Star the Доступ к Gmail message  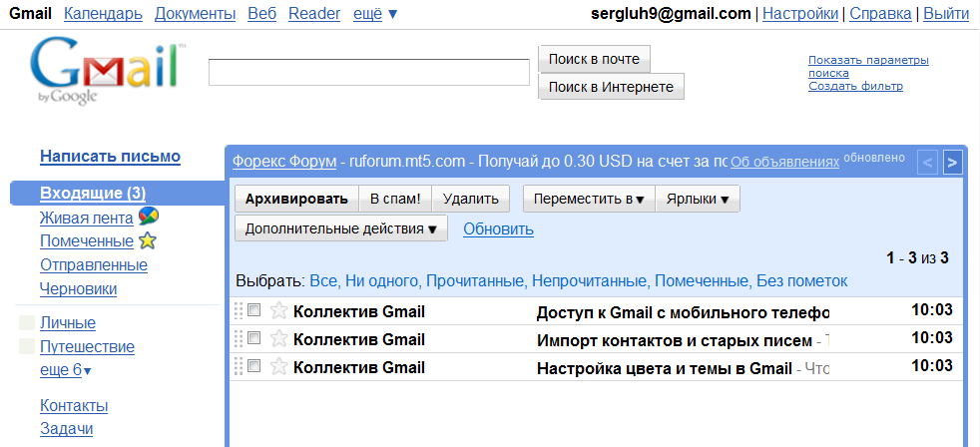click(278, 310)
